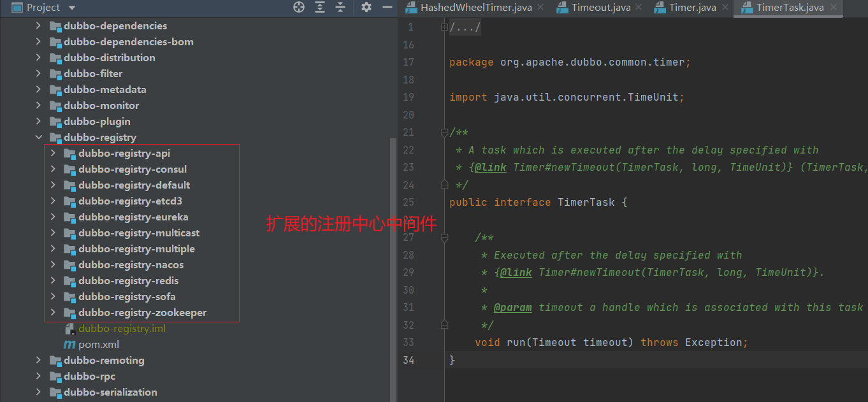Expand dubbo-metadata folder
This screenshot has width=868, height=402.
(38, 89)
